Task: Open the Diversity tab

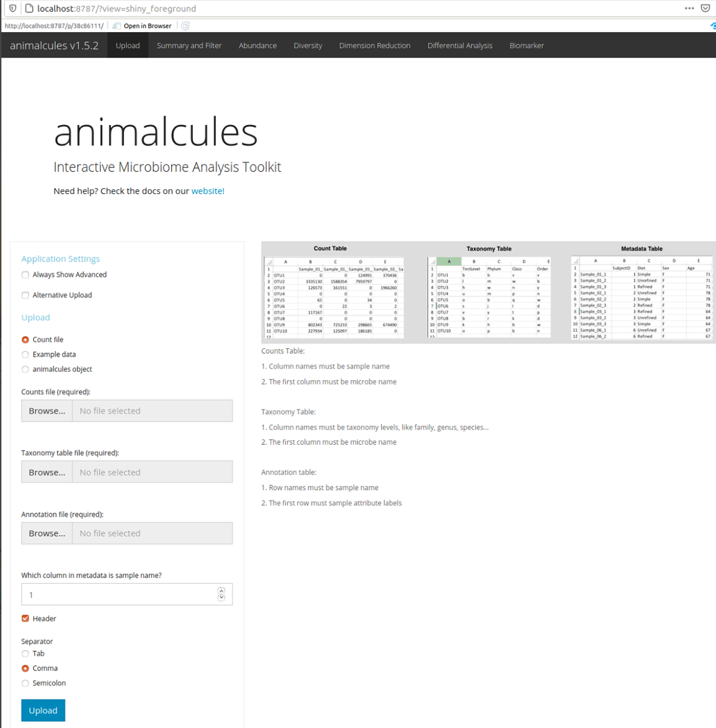Action: point(308,45)
